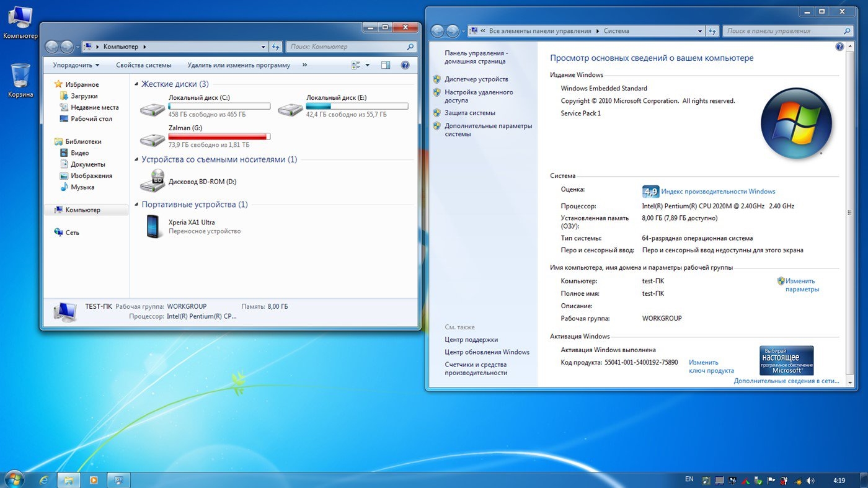Open the Computer icon on the desktop

pyautogui.click(x=20, y=22)
